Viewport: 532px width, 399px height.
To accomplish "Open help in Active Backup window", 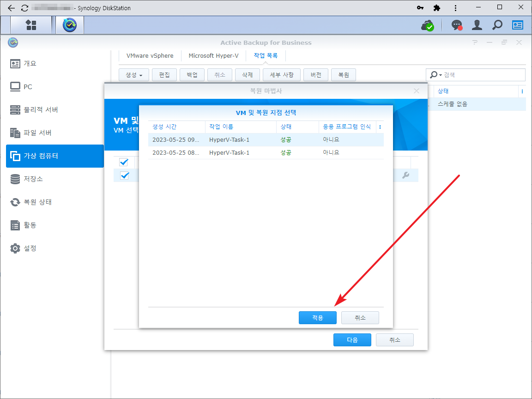I will click(x=475, y=42).
